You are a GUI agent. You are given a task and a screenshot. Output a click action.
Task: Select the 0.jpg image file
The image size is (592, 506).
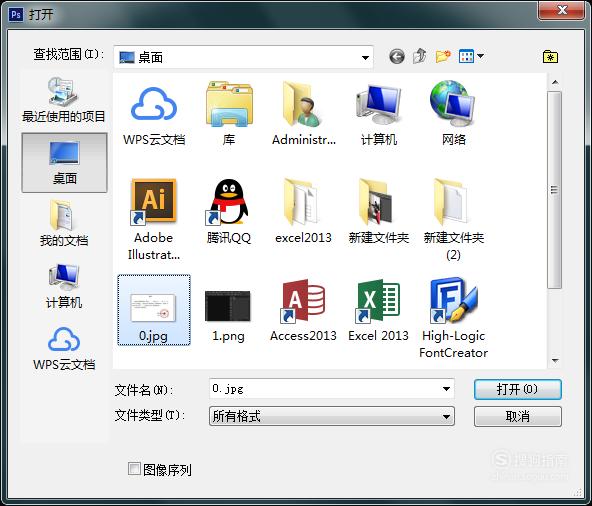click(x=154, y=310)
